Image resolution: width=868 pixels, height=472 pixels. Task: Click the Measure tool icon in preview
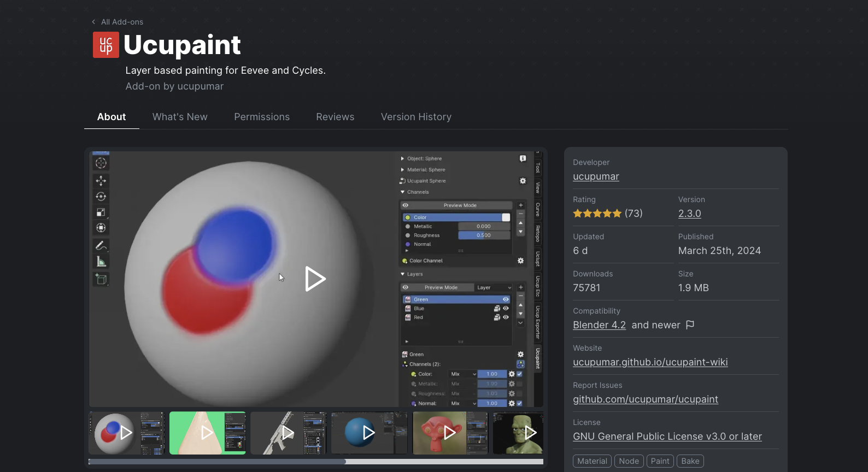101,262
